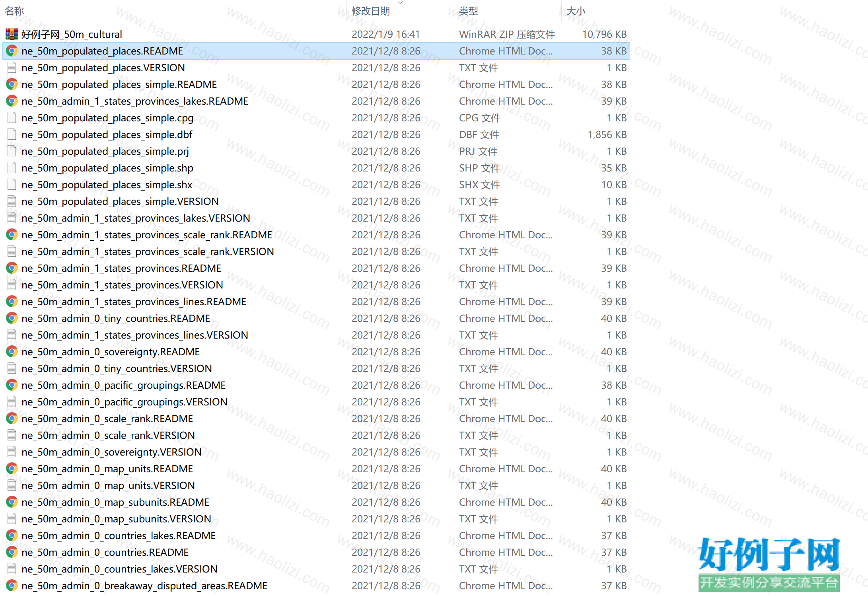Sort files by 类型 column header

(469, 11)
